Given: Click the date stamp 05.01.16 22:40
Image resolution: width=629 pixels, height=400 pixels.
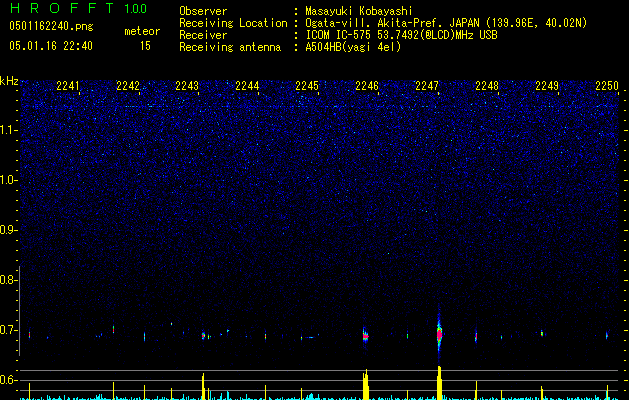Looking at the screenshot, I should (x=51, y=46).
